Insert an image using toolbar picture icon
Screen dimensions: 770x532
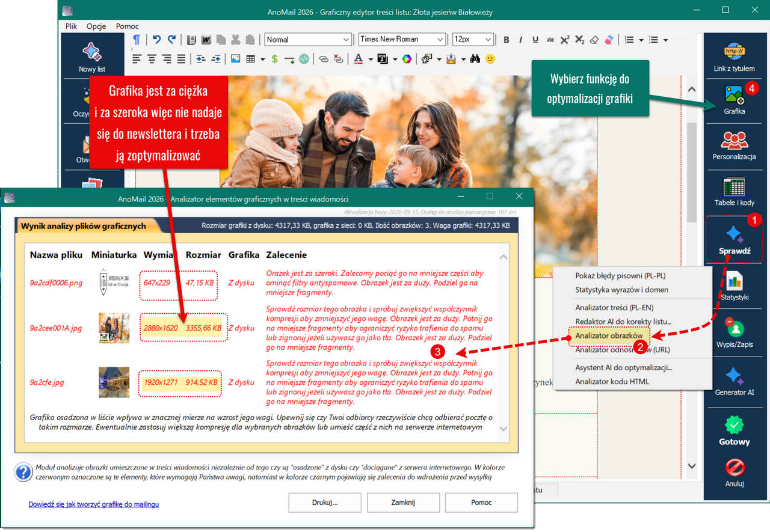235,59
